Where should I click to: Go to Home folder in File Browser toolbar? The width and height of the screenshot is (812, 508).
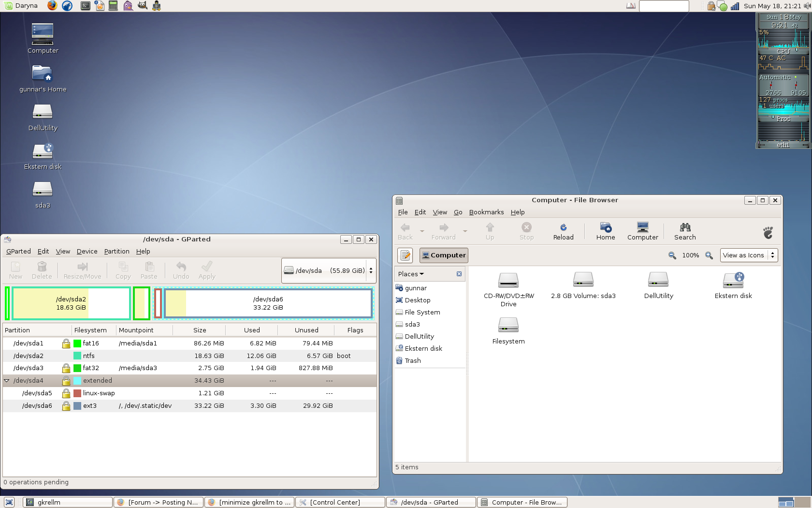pyautogui.click(x=606, y=231)
